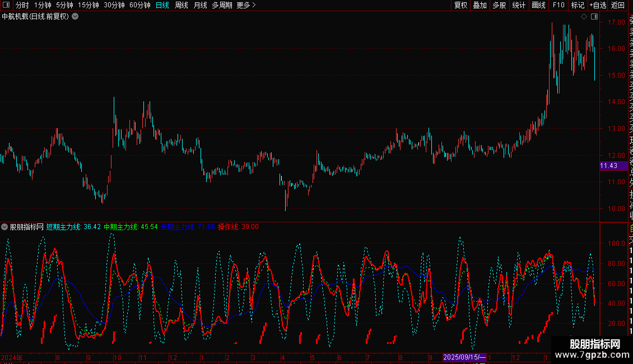633x364 pixels.
Task: Toggle the left sidebar panel icon
Action: (6, 5)
